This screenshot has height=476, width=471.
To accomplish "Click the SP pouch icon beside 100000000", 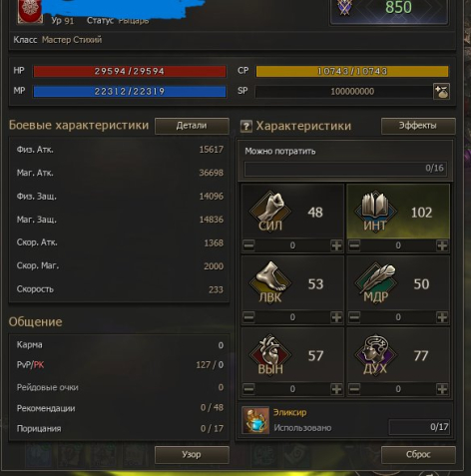I will click(441, 91).
